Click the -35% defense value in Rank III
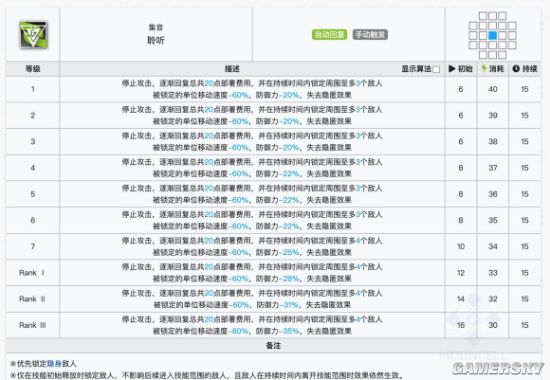The width and height of the screenshot is (550, 380). (289, 331)
